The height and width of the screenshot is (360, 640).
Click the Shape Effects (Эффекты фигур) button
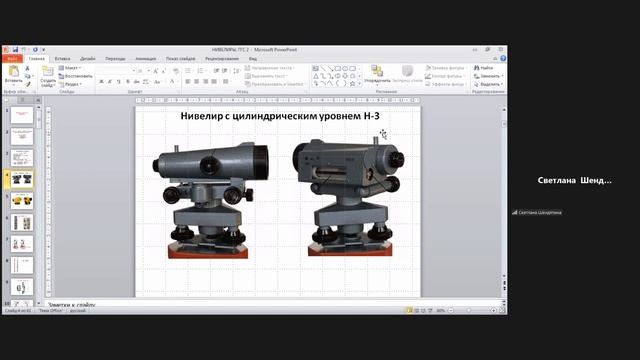[x=445, y=84]
